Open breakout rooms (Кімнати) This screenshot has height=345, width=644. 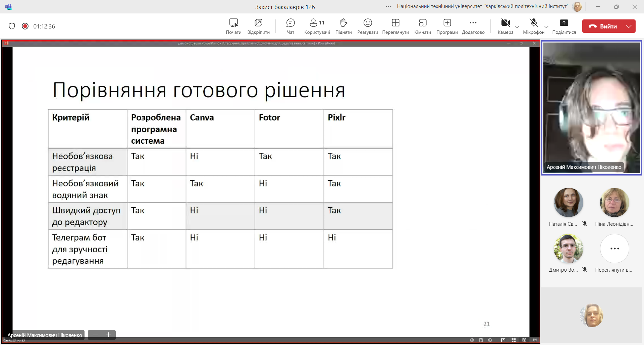point(422,26)
